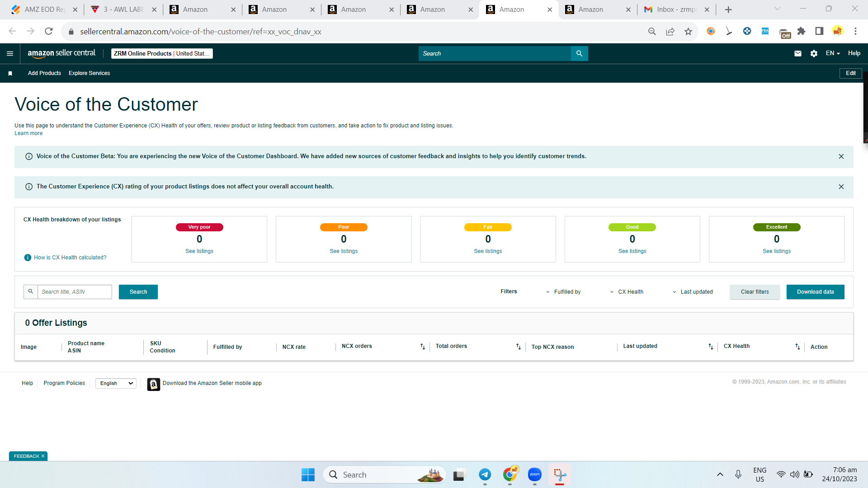The width and height of the screenshot is (868, 488).
Task: See listings under Excellent
Action: point(777,251)
